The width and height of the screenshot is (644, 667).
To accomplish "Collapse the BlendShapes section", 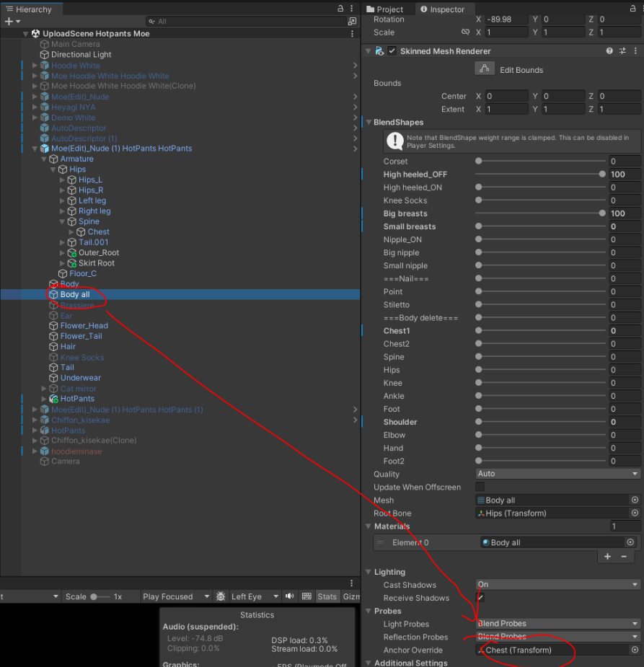I will [x=369, y=122].
